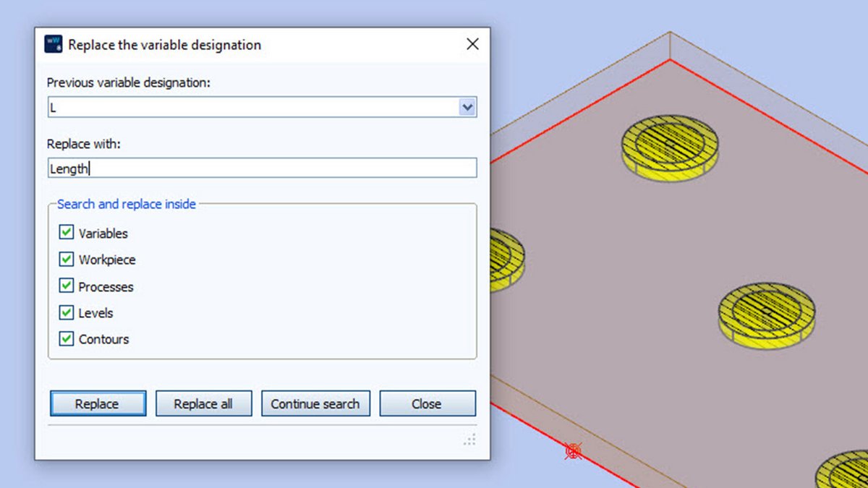The height and width of the screenshot is (488, 868).
Task: Enable the Variables checkbox
Action: 67,233
